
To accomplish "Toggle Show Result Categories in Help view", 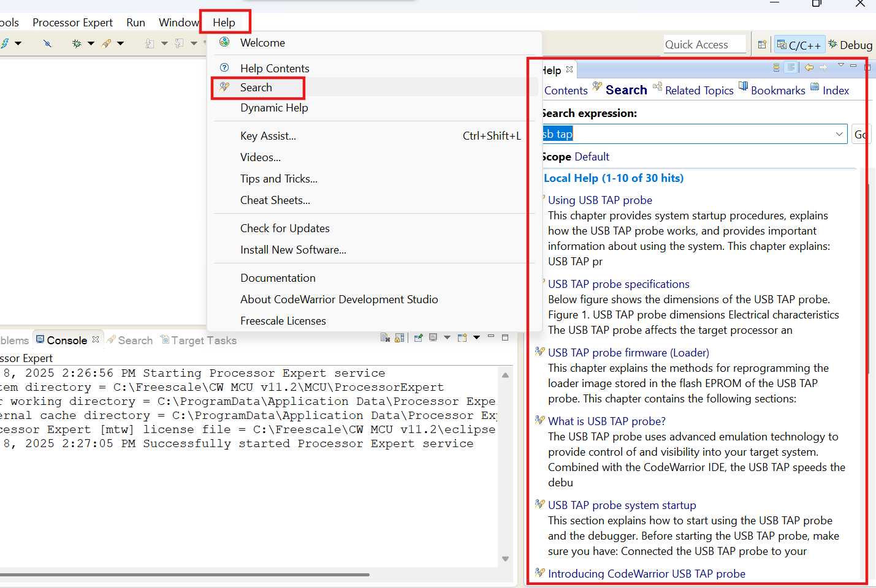I will point(777,67).
